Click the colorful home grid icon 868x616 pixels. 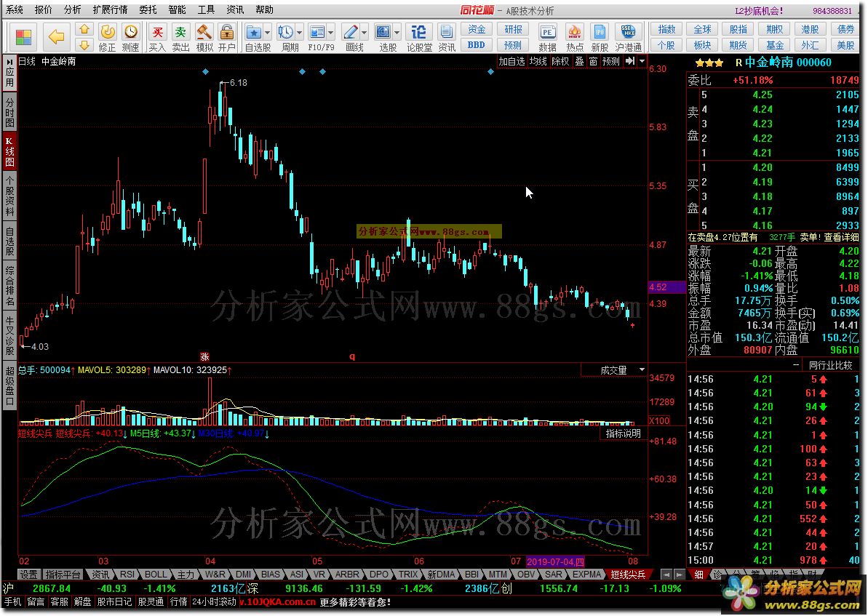pos(23,37)
